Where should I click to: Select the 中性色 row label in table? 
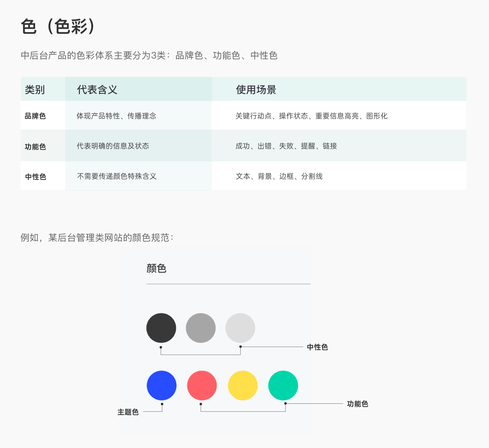(x=35, y=177)
